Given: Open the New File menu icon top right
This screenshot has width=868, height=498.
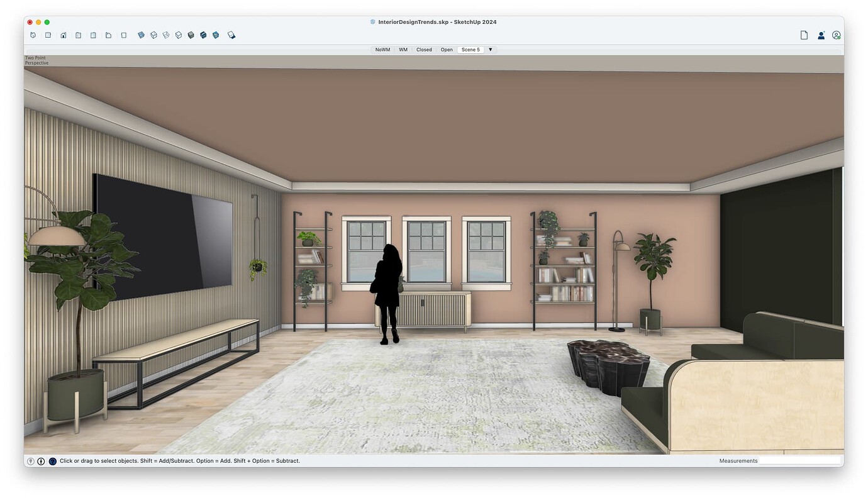Looking at the screenshot, I should click(804, 35).
